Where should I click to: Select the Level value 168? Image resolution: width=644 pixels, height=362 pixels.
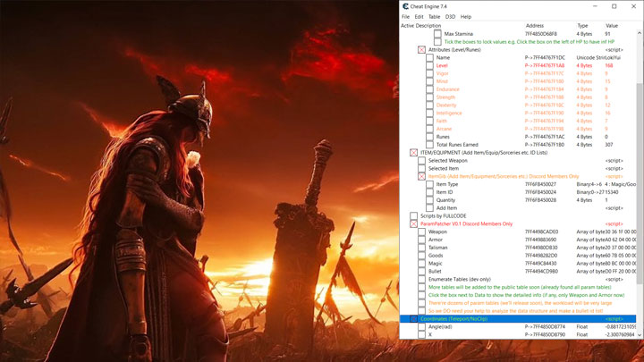point(609,65)
